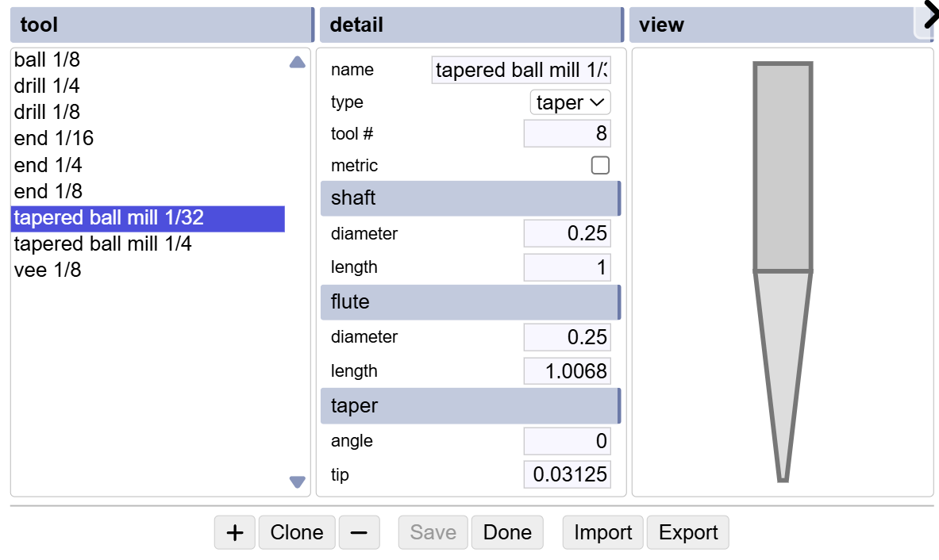Click the tool name input field
The height and width of the screenshot is (560, 939).
click(521, 70)
